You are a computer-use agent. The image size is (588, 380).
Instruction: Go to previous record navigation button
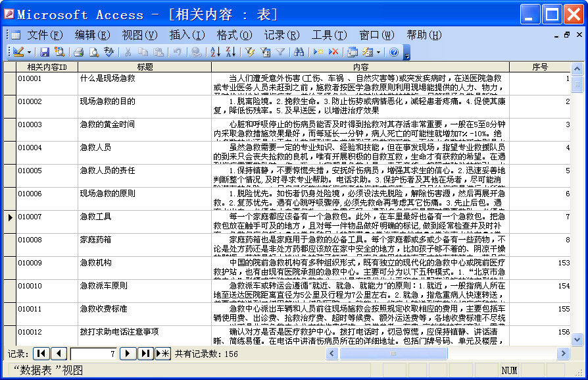point(59,354)
